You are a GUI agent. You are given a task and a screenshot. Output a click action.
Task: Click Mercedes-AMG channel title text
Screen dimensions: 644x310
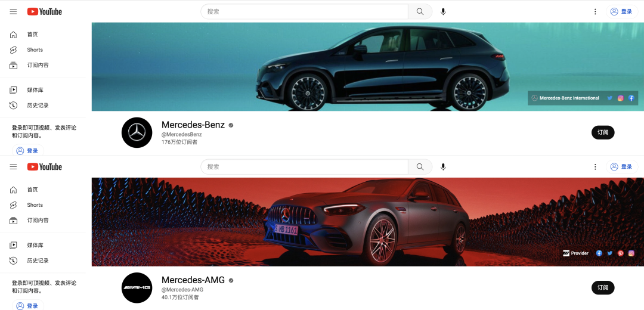pos(193,280)
